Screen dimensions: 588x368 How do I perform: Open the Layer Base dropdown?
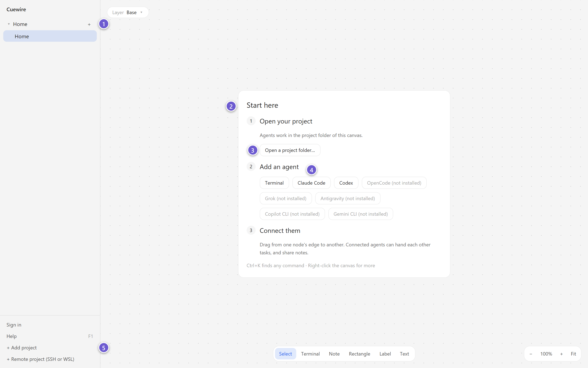[128, 12]
